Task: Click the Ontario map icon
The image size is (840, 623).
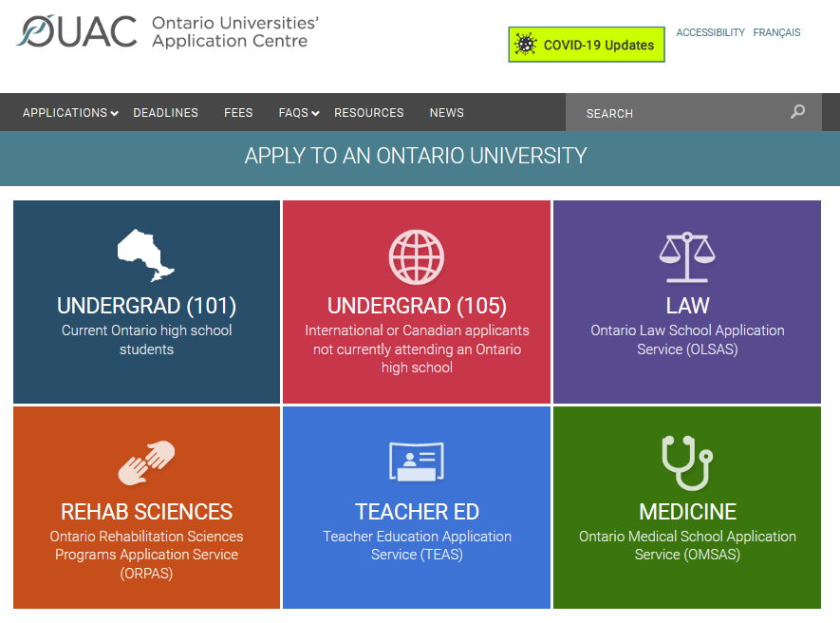Action: (x=146, y=255)
